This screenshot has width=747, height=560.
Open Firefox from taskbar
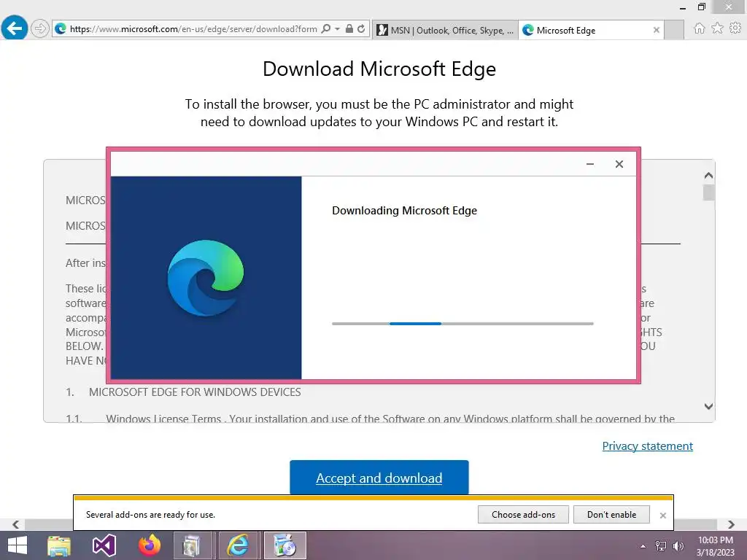coord(149,545)
